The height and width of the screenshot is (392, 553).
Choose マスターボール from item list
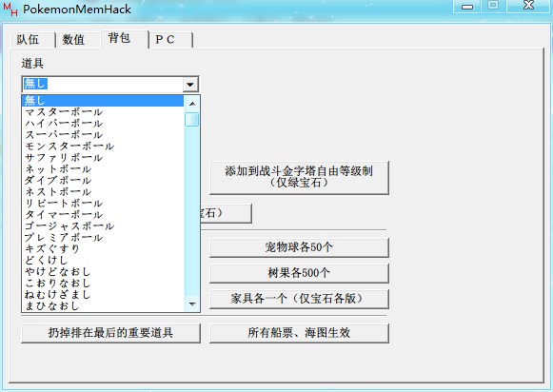click(x=104, y=112)
